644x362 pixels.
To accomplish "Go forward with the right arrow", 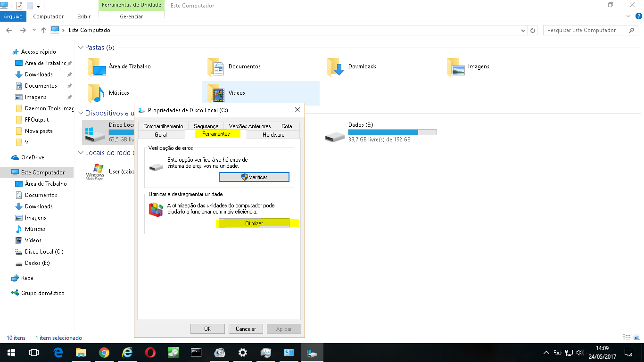I will coord(23,30).
